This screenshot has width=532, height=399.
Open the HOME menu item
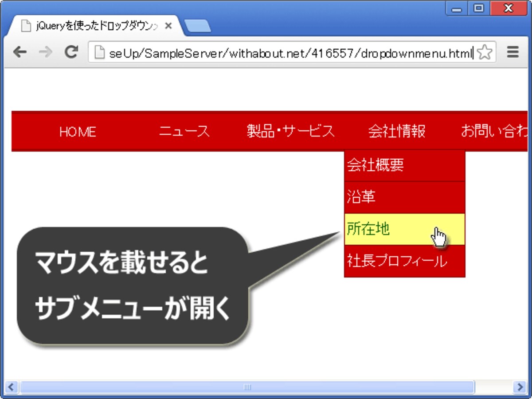point(78,132)
